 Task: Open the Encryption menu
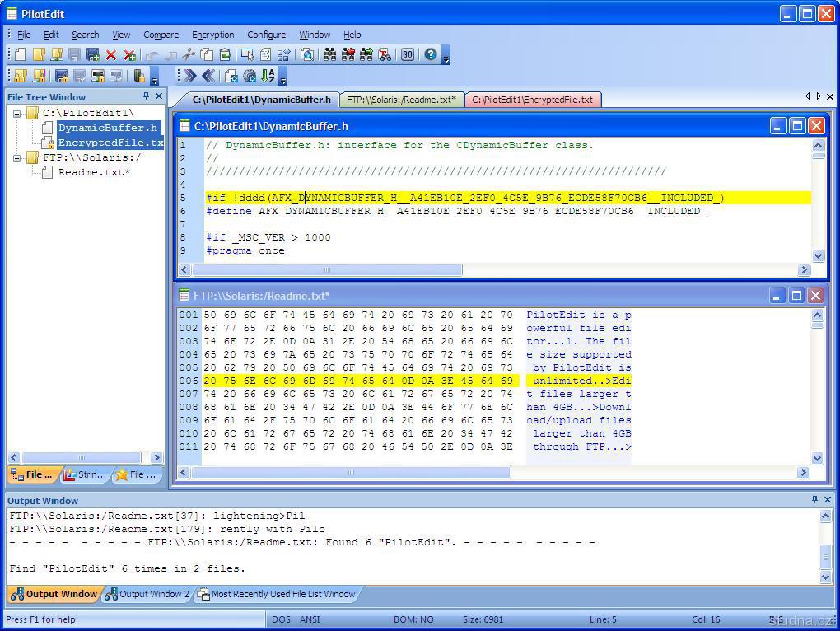(212, 35)
